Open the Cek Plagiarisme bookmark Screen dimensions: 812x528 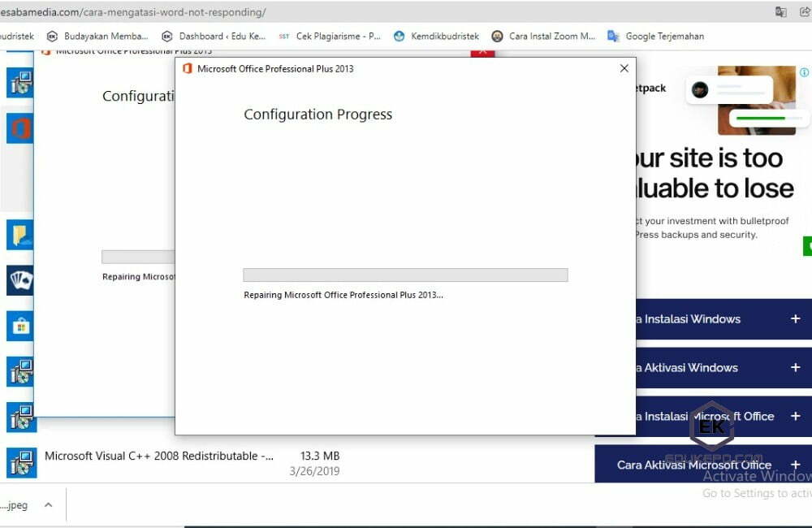(x=283, y=36)
